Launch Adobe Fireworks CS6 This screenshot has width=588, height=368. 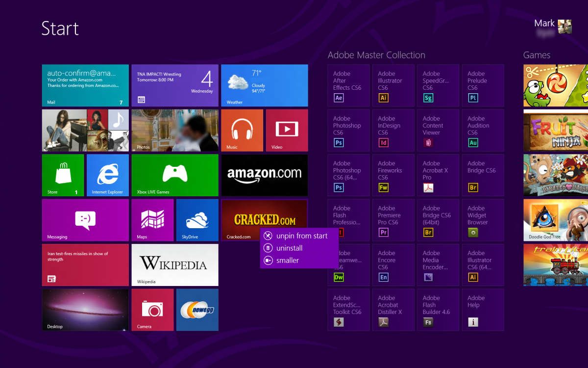[393, 175]
